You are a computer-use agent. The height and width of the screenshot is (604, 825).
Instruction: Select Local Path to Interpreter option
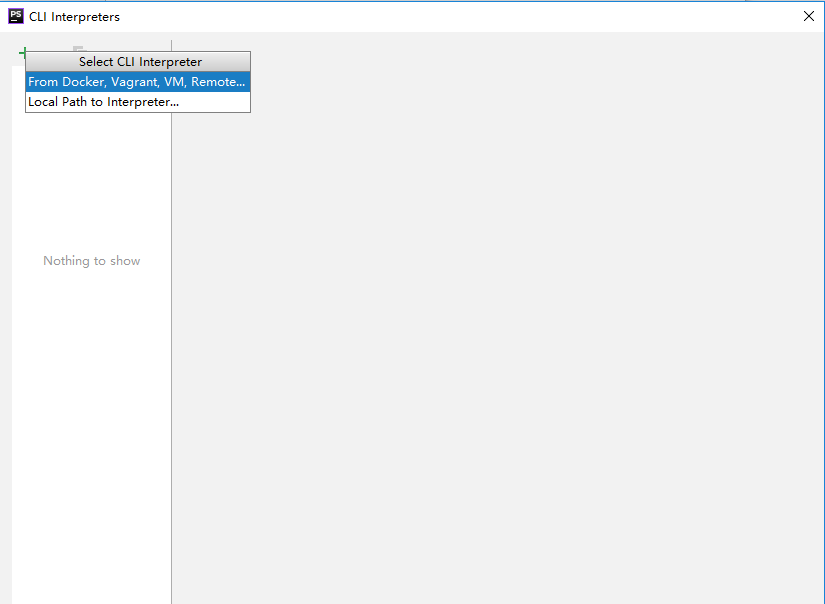(x=138, y=102)
